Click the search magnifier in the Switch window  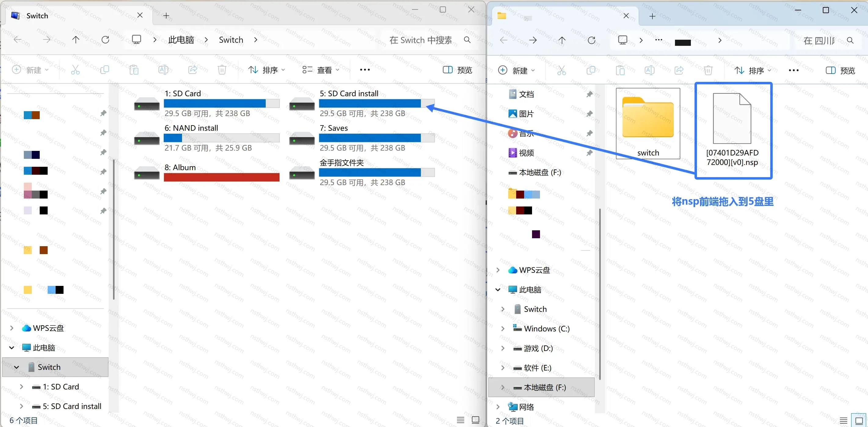click(467, 40)
